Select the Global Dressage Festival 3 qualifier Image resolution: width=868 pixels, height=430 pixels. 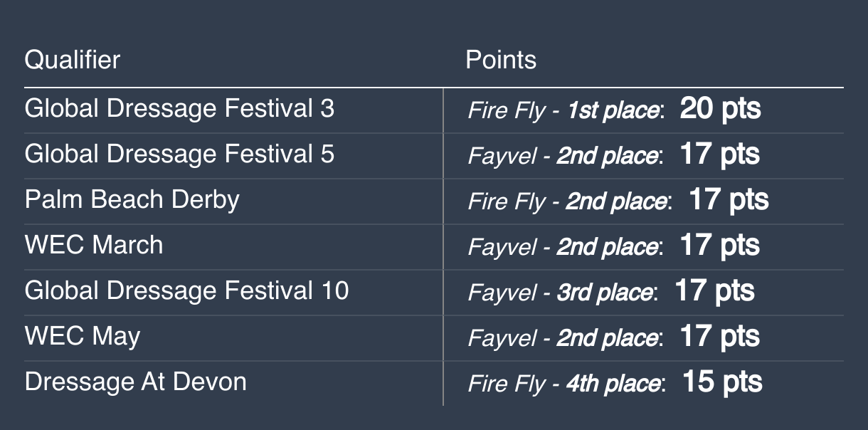click(179, 109)
